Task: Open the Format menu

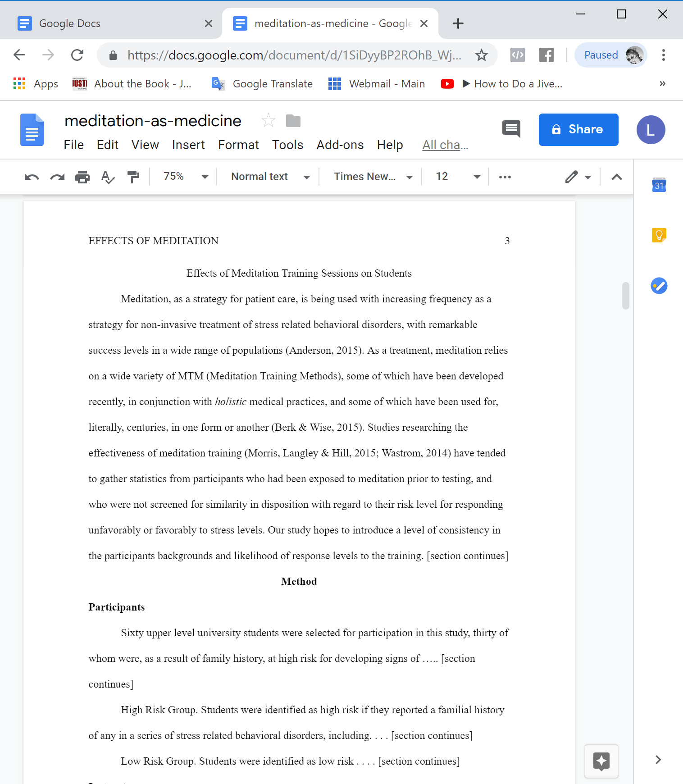Action: [238, 145]
